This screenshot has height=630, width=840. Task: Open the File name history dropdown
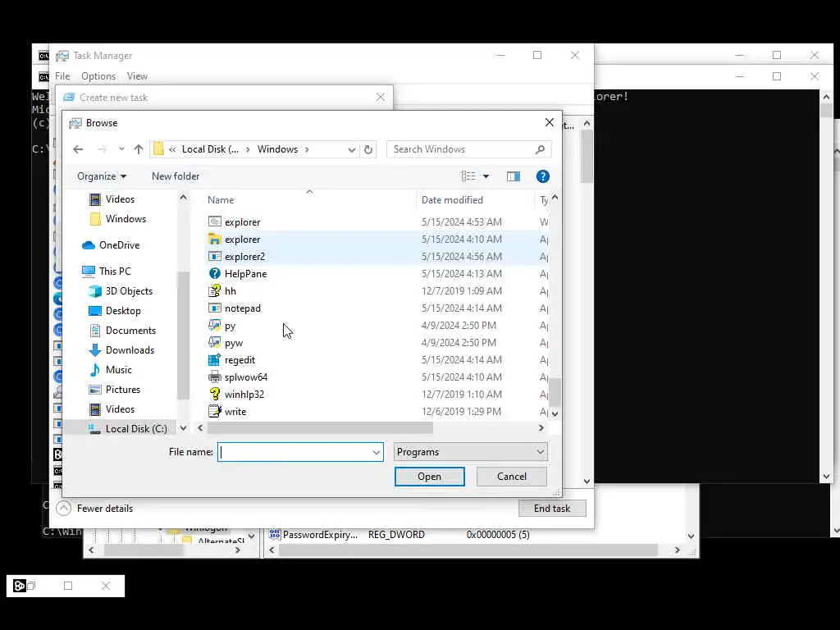point(376,452)
